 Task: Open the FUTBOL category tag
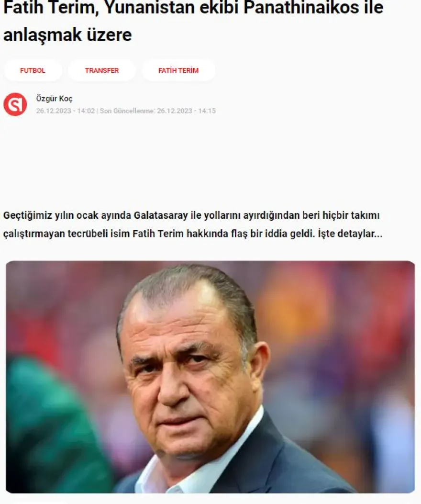point(33,70)
